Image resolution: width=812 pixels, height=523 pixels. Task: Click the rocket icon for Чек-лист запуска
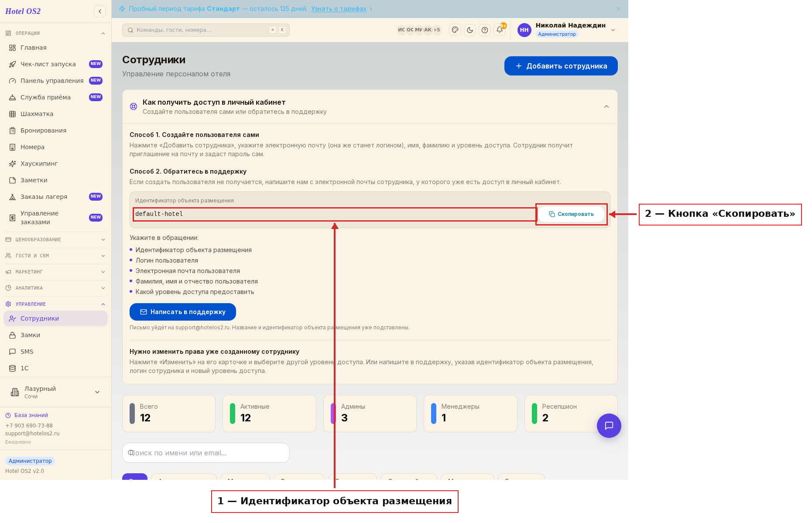click(x=13, y=64)
